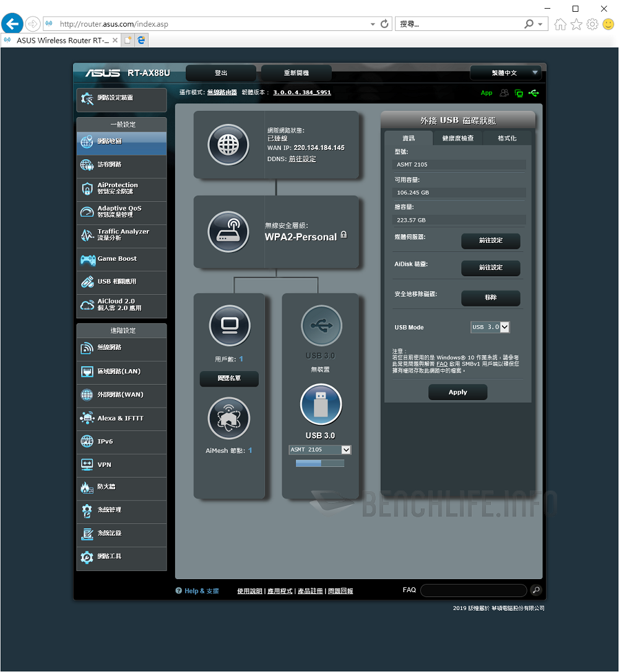
Task: Open the 網路設定精靈 setup wizard
Action: tap(121, 100)
